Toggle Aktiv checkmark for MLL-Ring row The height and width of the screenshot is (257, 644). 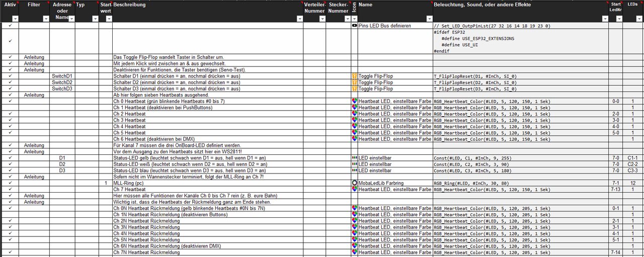click(10, 183)
